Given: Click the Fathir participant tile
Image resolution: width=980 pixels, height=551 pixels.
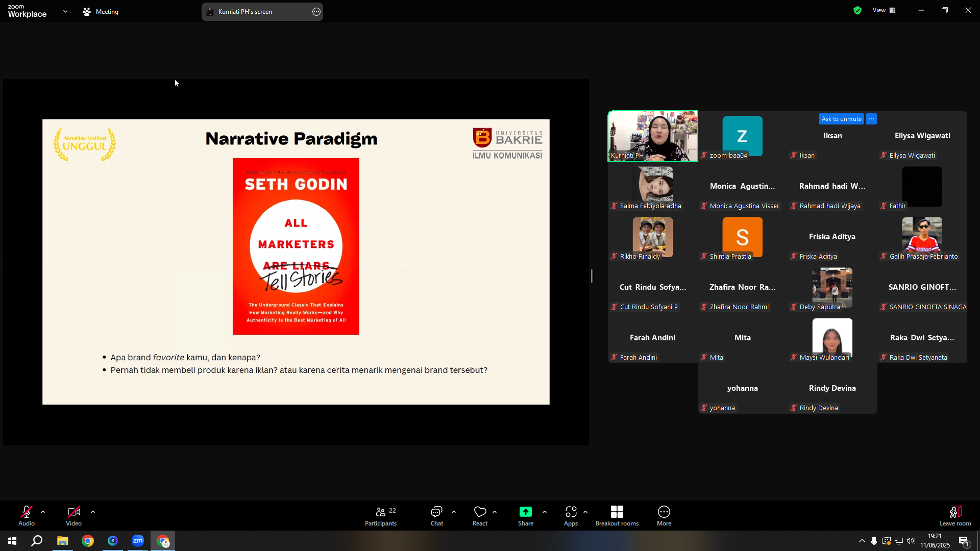Looking at the screenshot, I should tap(922, 186).
